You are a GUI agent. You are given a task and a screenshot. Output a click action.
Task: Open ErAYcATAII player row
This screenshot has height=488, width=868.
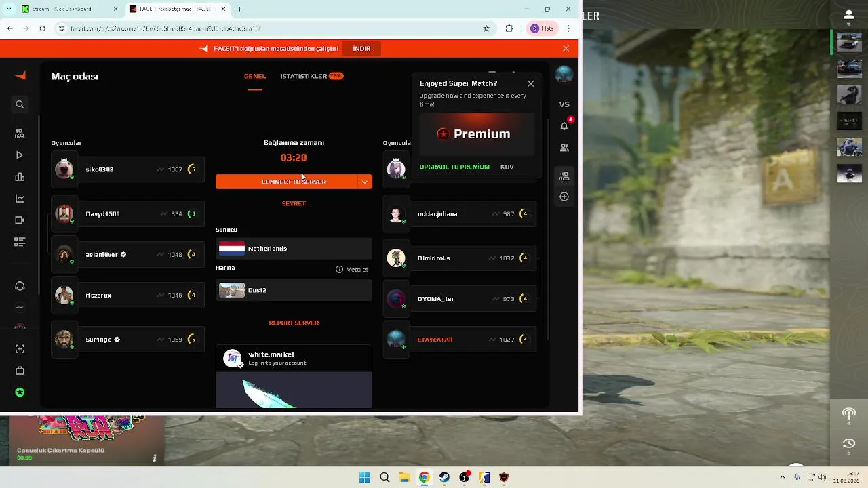460,339
